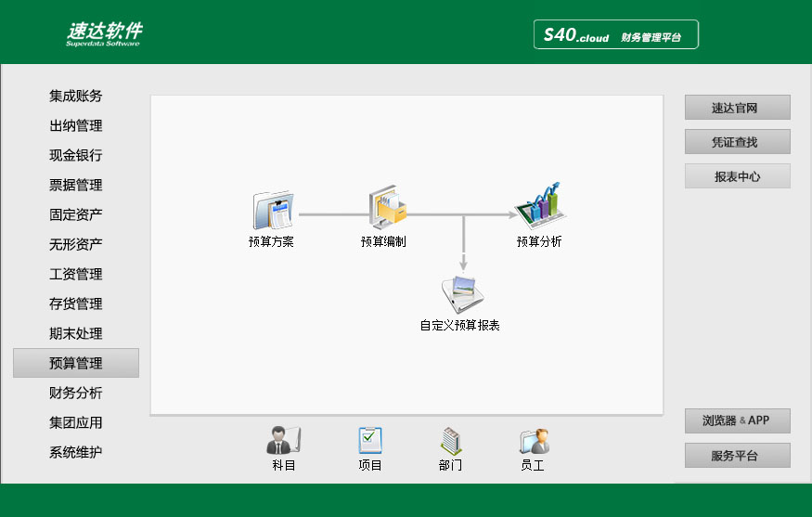Open 票据管理 module
Screen dimensions: 812x517
(x=75, y=185)
